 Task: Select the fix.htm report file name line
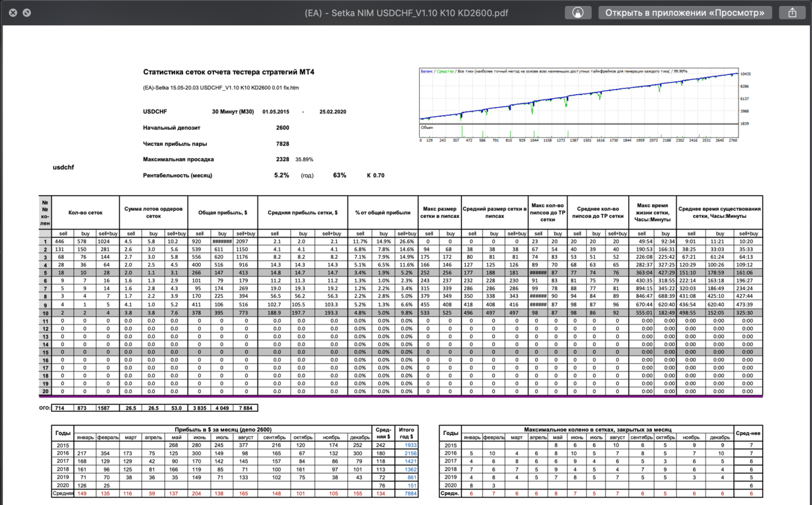click(221, 88)
